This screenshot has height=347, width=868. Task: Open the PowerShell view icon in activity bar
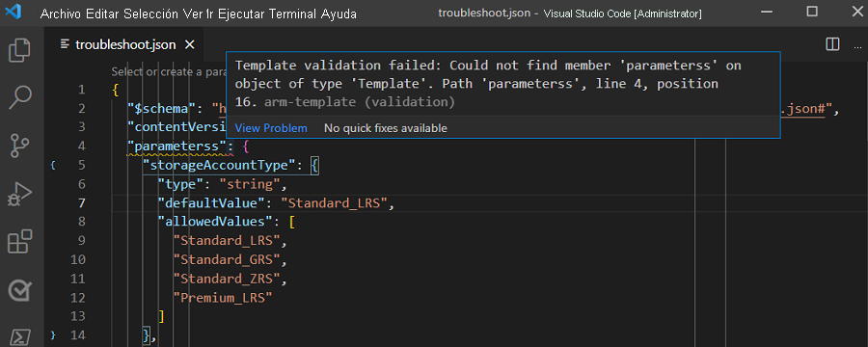[x=20, y=337]
